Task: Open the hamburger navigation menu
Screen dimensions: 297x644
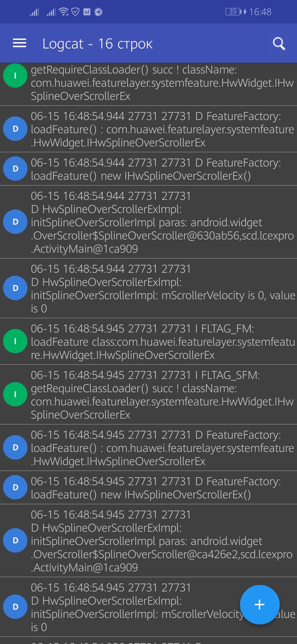Action: coord(20,43)
